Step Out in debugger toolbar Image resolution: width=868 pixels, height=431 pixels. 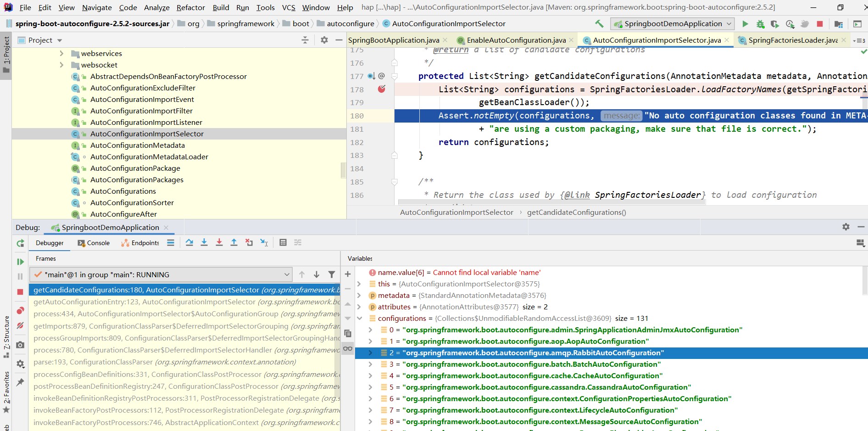pos(234,242)
